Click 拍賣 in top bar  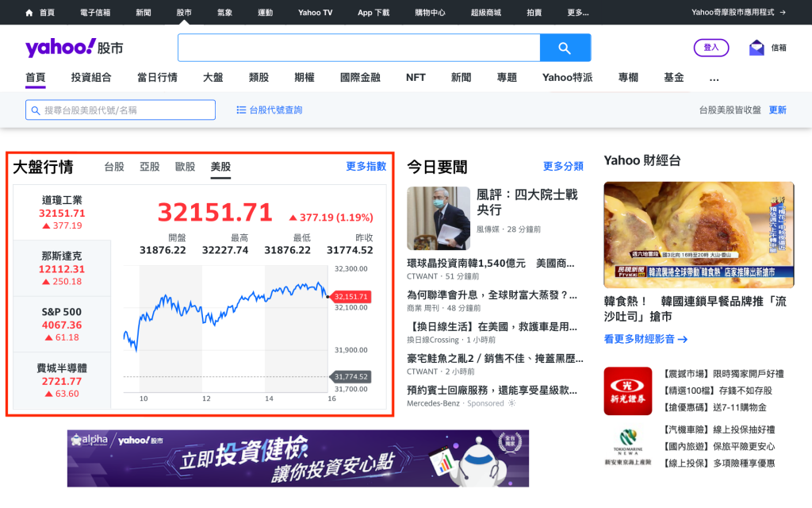click(534, 13)
